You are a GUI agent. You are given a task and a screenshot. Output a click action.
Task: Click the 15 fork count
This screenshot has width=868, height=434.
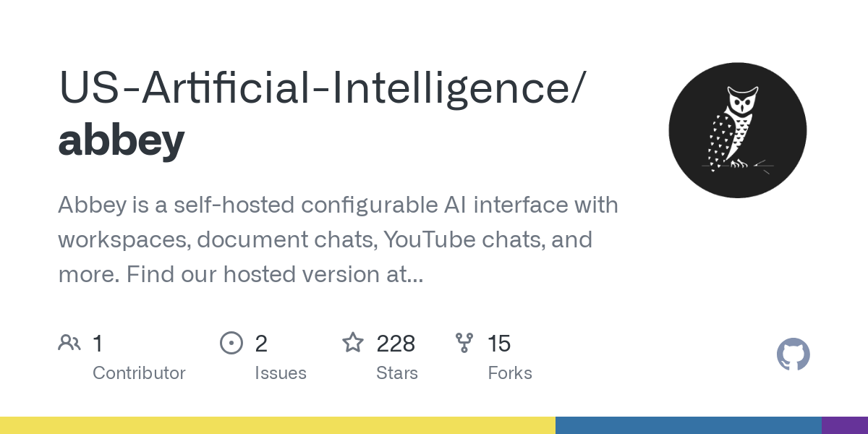click(499, 344)
